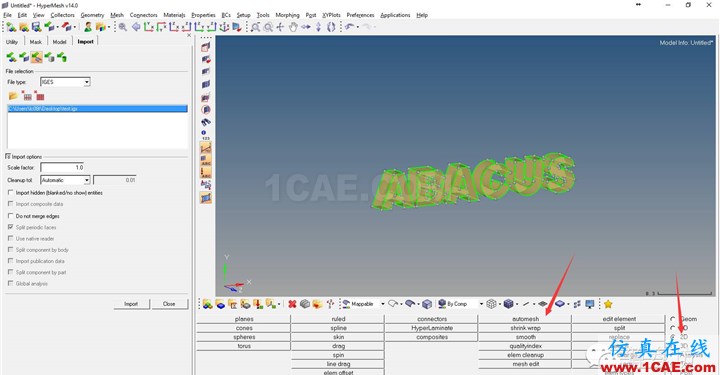Open the automesh panel

coord(525,319)
